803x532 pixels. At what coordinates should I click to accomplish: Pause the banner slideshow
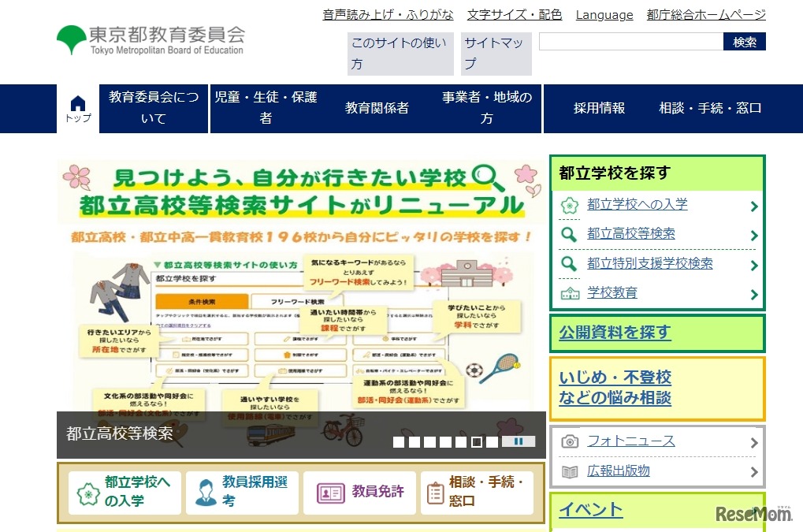(x=519, y=441)
